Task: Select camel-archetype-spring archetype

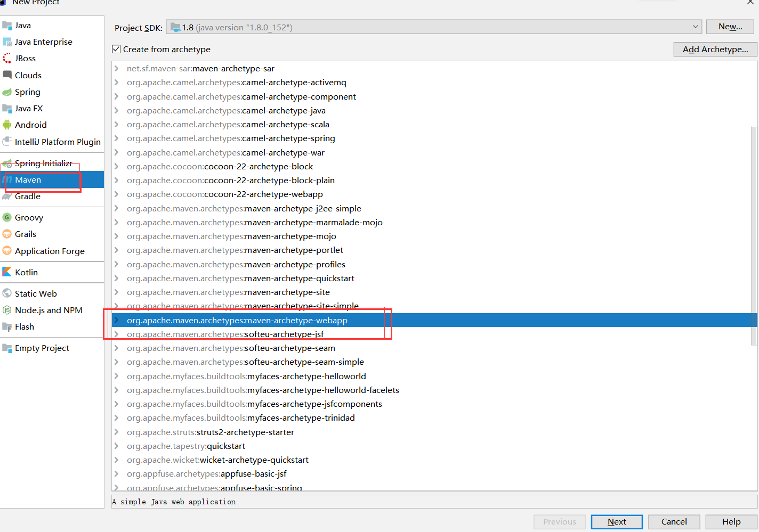Action: 231,138
